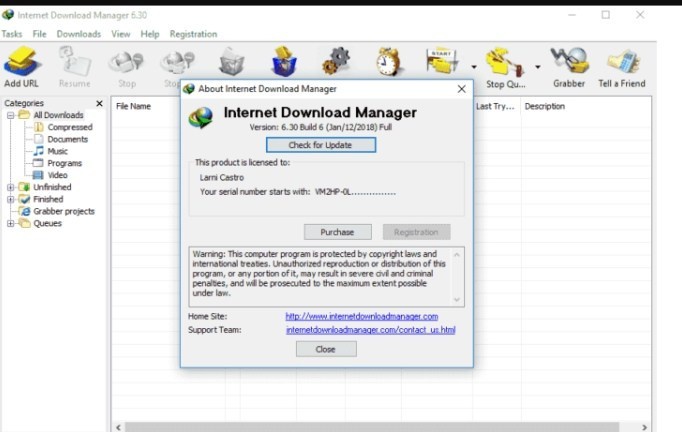Minimize the Internet Download Manager window
The image size is (682, 432).
point(572,15)
